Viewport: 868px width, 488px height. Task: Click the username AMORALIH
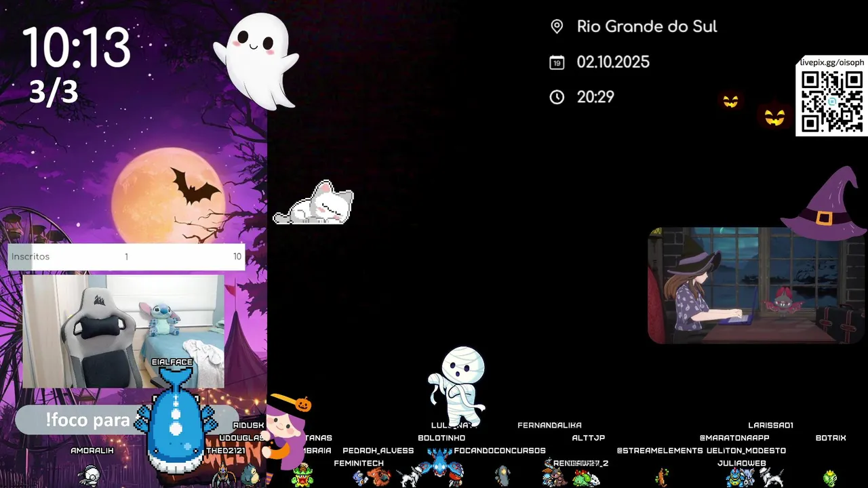(92, 451)
